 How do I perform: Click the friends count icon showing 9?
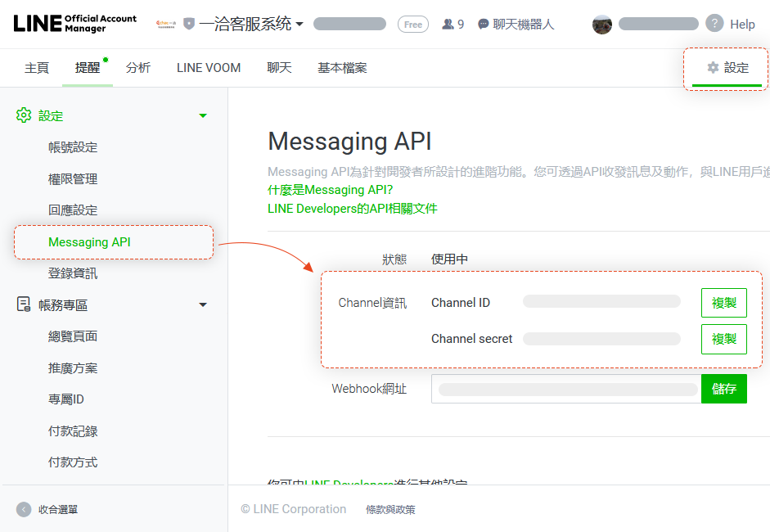tap(448, 24)
